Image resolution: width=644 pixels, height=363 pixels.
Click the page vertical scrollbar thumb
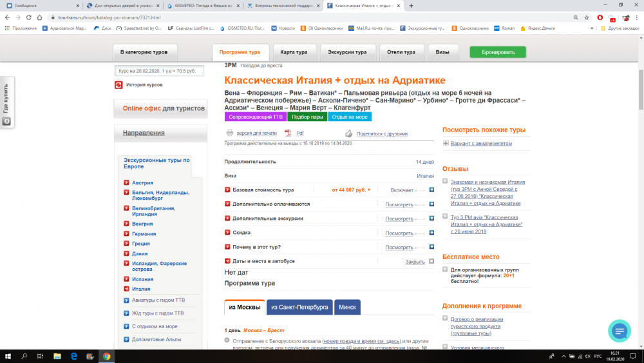(x=641, y=89)
